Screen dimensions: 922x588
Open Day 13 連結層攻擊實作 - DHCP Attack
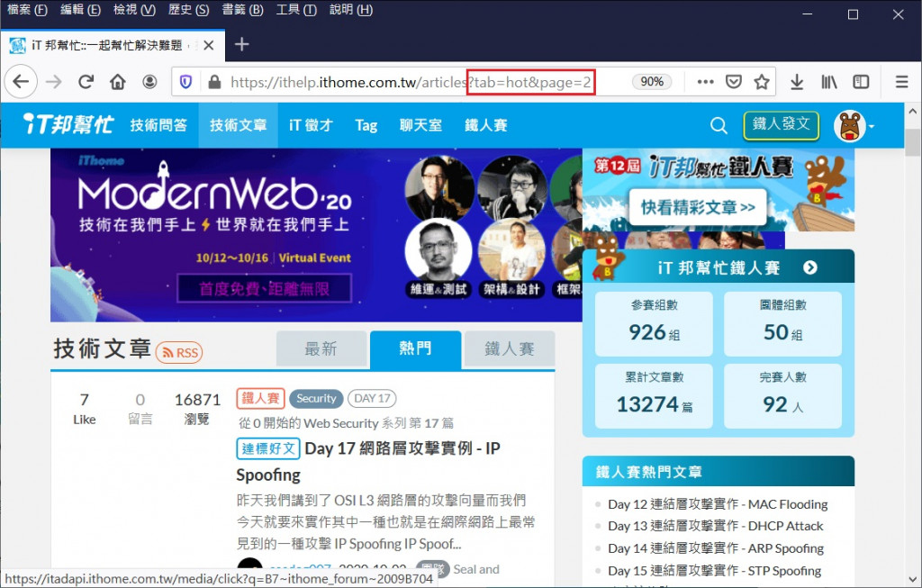pos(715,526)
